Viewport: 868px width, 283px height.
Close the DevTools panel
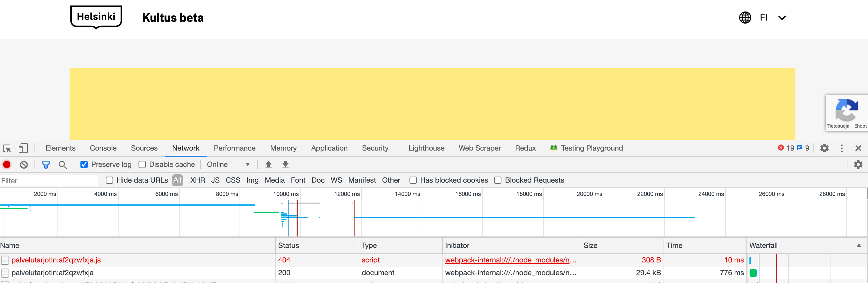(858, 148)
